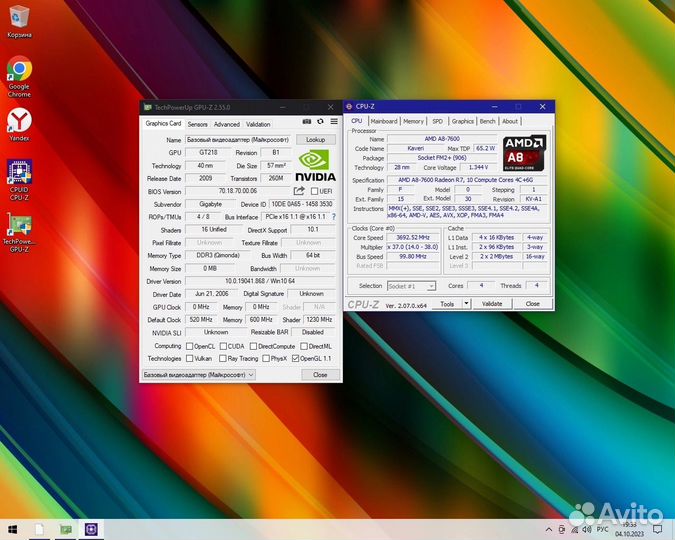Open the Windows Start button
The width and height of the screenshot is (675, 540).
pos(12,530)
